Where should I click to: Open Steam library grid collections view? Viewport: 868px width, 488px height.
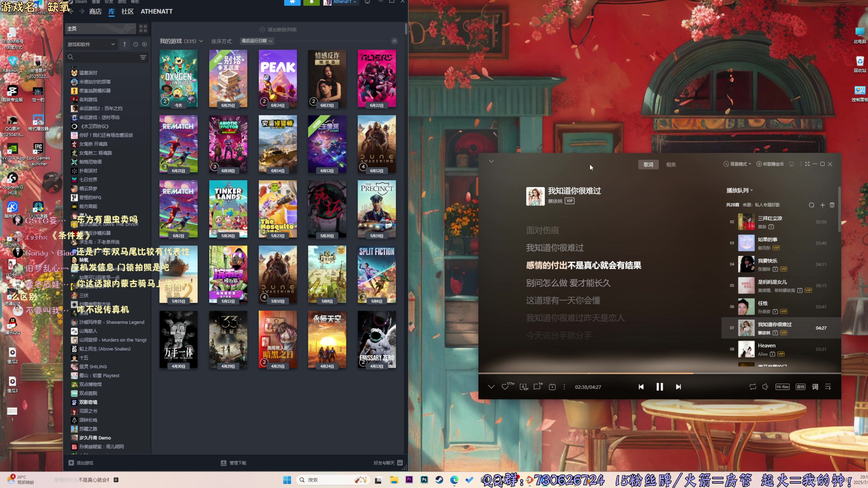tap(143, 29)
